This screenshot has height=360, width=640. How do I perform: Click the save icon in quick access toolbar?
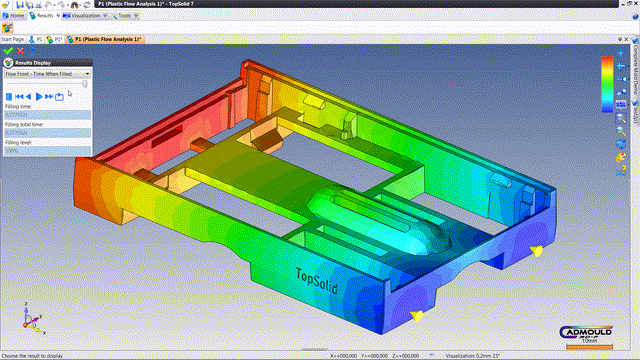[x=20, y=5]
